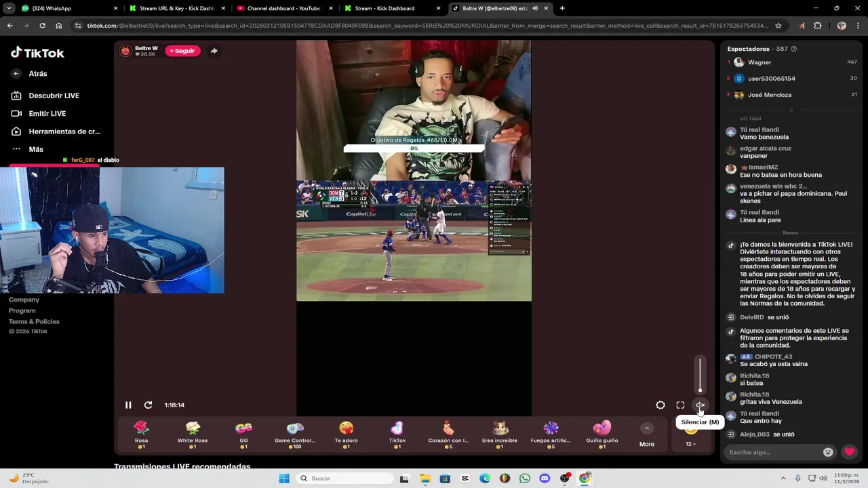The height and width of the screenshot is (488, 868).
Task: Expand the viewer ranking list chevron
Action: (x=791, y=110)
